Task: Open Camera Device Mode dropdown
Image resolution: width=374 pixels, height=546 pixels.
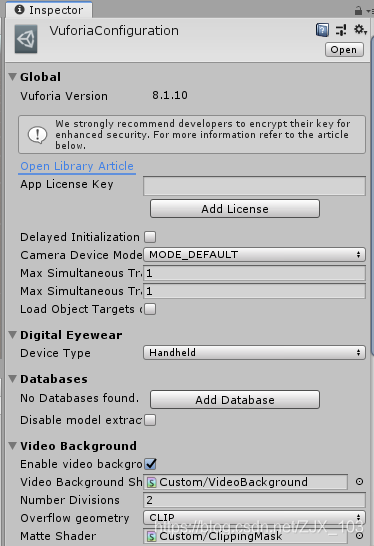Action: point(254,255)
